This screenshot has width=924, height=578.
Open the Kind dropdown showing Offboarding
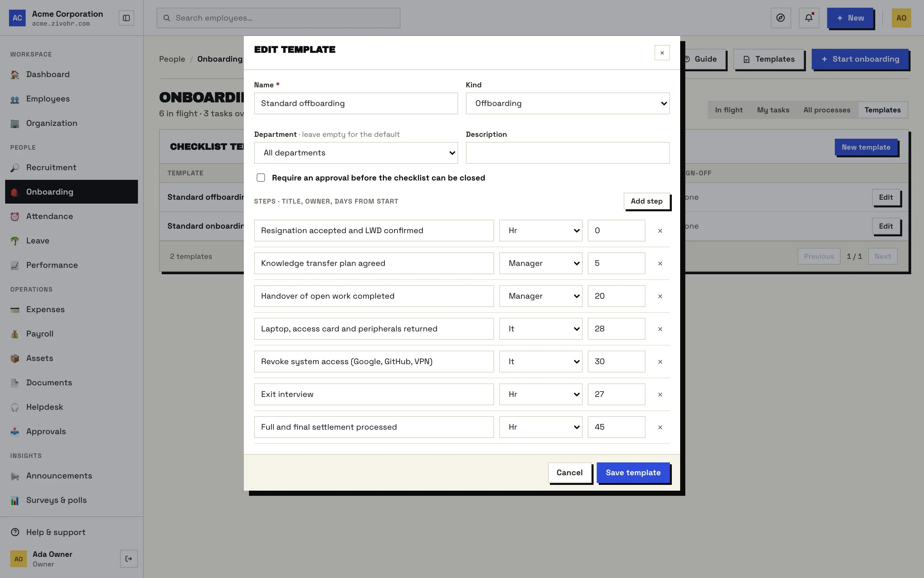(x=567, y=103)
